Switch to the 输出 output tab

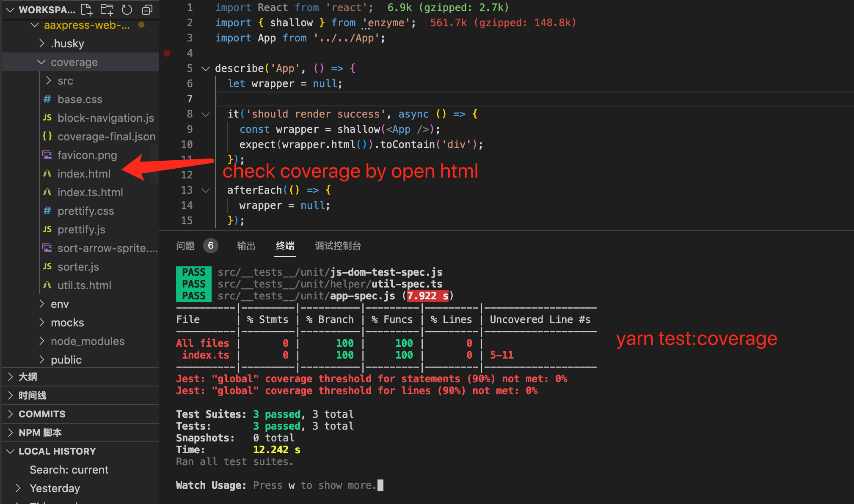(246, 246)
